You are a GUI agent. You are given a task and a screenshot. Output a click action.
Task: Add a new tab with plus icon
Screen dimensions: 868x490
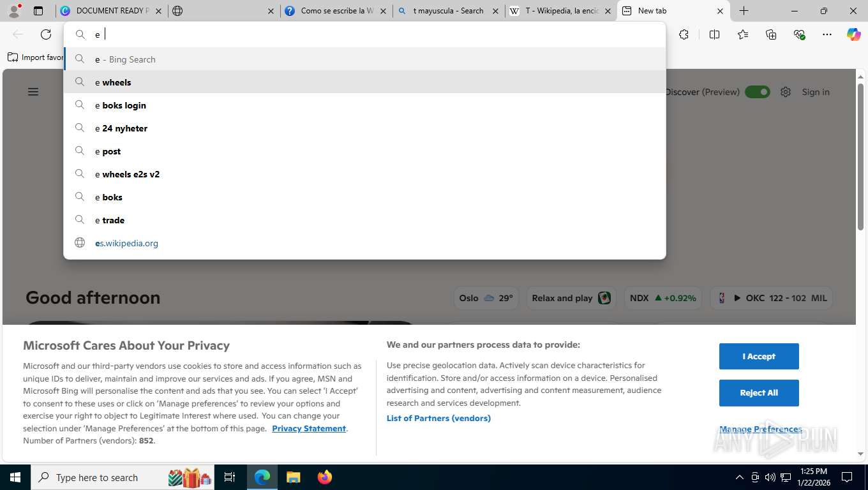point(744,11)
